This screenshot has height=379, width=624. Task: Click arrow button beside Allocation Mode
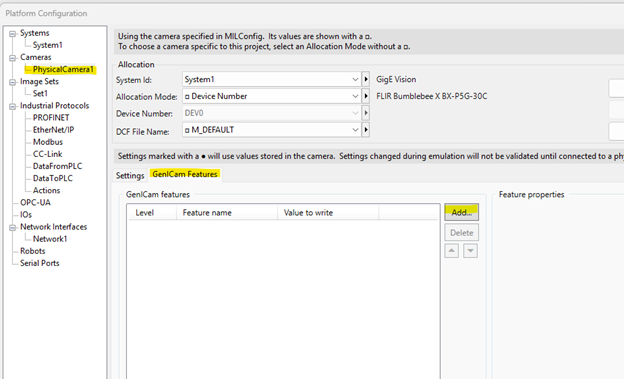click(x=366, y=96)
